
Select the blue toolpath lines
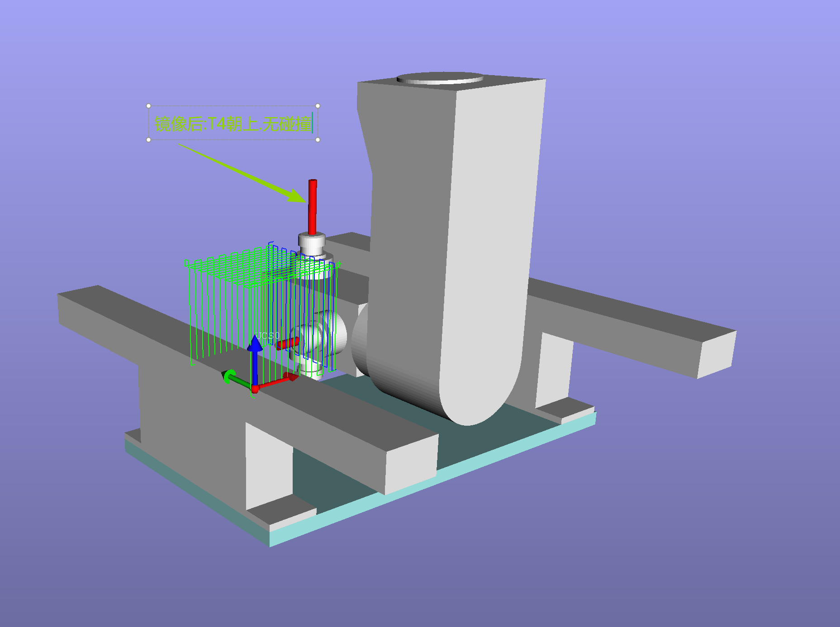[x=333, y=317]
